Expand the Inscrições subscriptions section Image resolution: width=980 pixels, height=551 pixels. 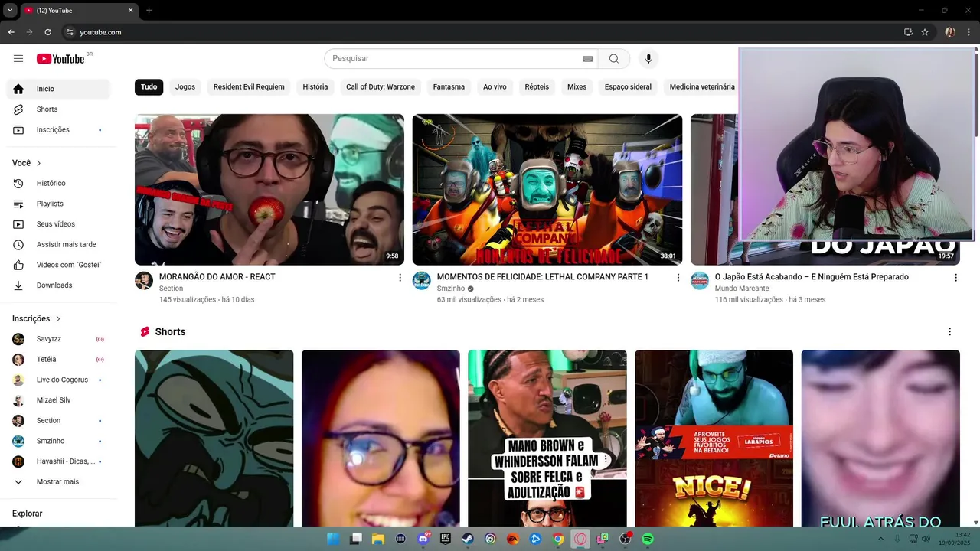[36, 319]
